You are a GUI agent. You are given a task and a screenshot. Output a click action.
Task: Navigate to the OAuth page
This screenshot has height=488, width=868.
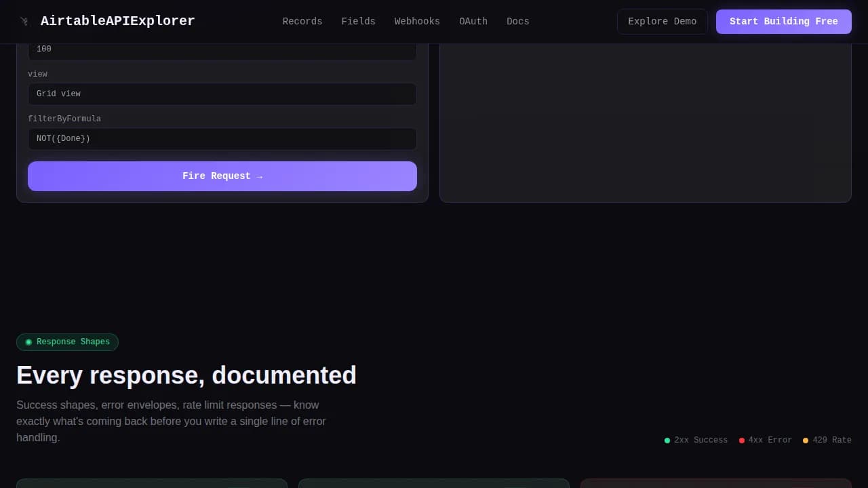(473, 21)
